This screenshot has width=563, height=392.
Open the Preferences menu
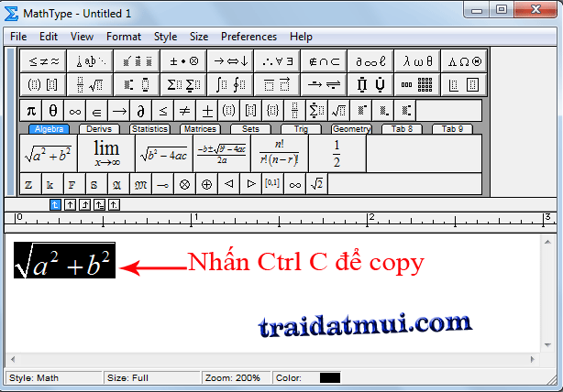point(248,37)
